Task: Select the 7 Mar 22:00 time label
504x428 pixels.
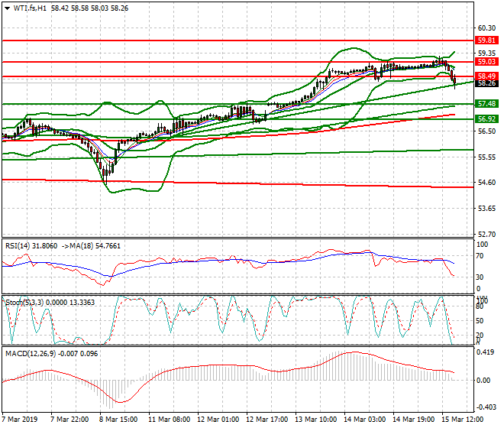Action: [69, 420]
